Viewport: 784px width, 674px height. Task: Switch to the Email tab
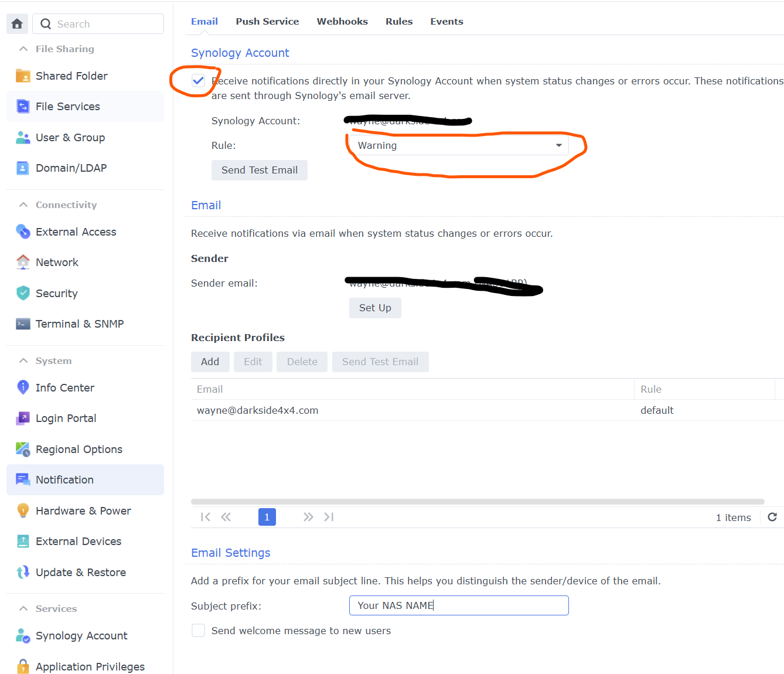point(204,22)
